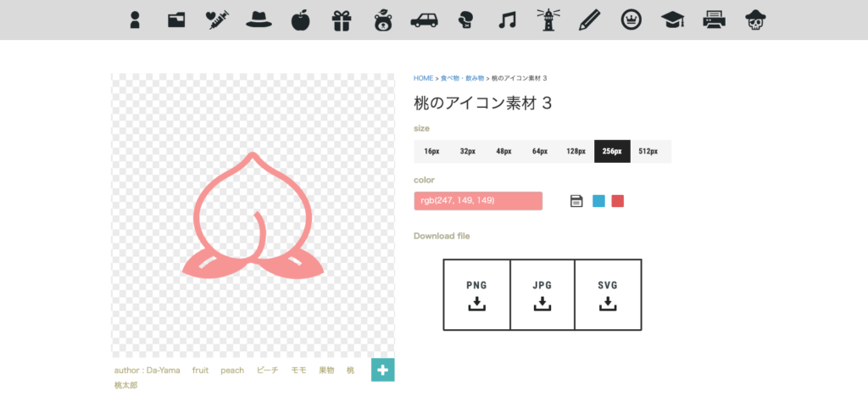Image resolution: width=868 pixels, height=402 pixels.
Task: Download the icon as PNG
Action: click(476, 294)
